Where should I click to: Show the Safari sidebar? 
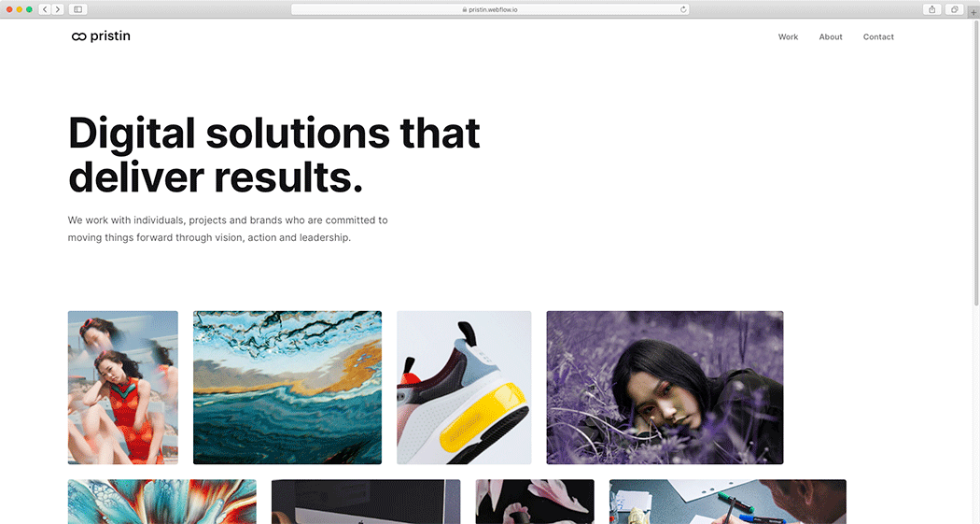pos(78,9)
